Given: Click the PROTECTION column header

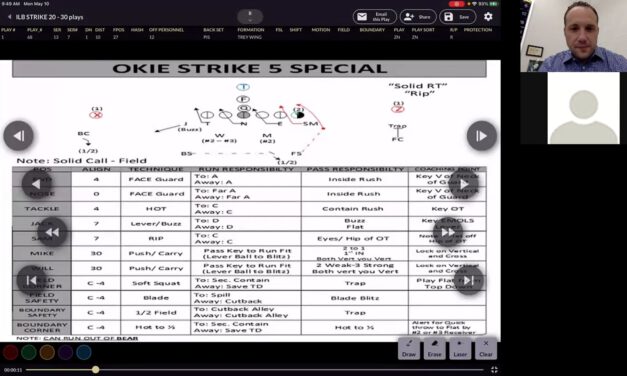Looking at the screenshot, I should [478, 30].
